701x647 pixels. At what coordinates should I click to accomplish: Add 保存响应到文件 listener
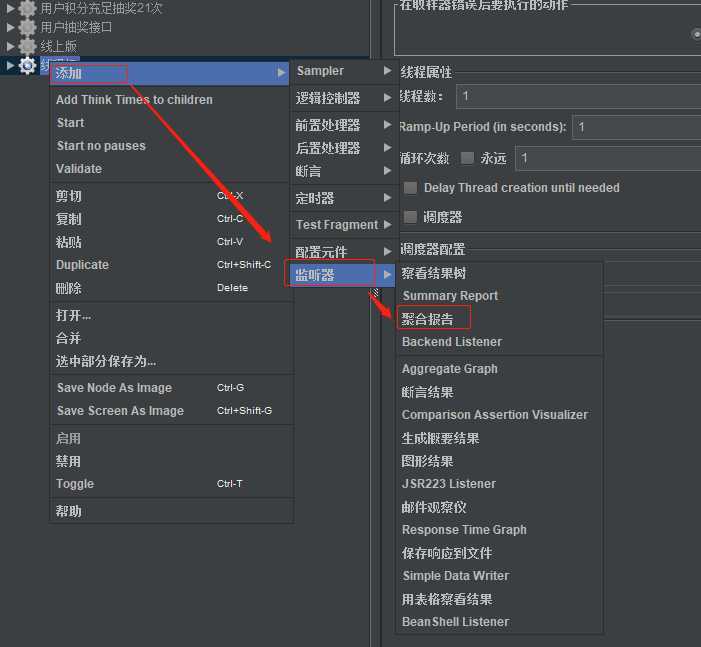click(x=499, y=553)
